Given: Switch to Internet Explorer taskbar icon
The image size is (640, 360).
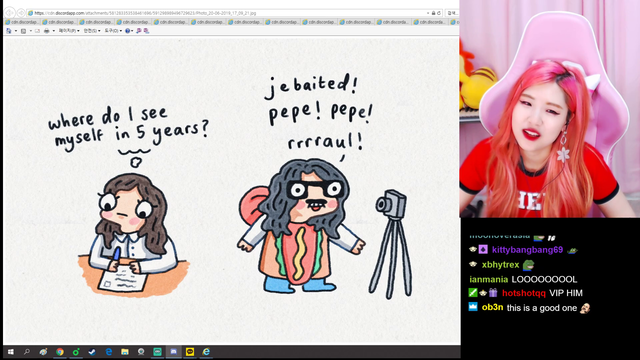Looking at the screenshot, I should 207,351.
